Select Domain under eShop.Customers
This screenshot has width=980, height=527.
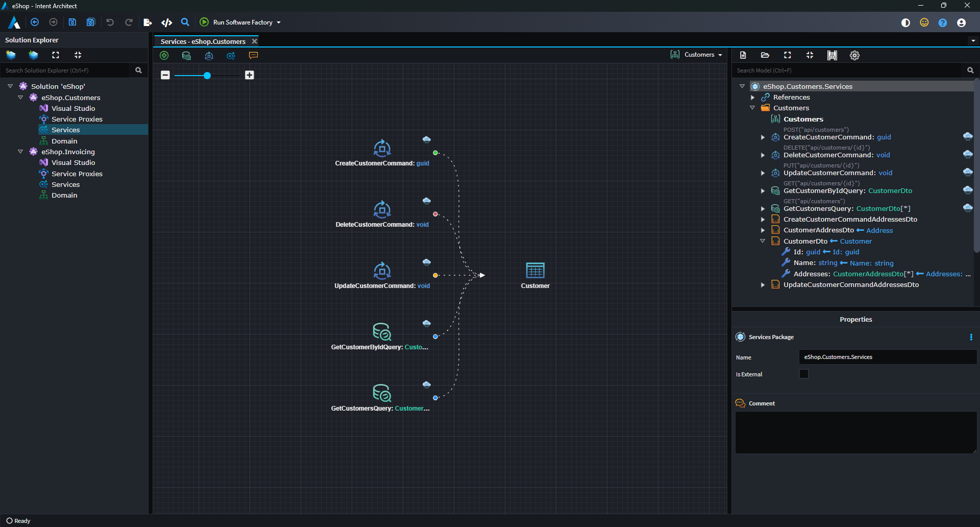coord(64,141)
